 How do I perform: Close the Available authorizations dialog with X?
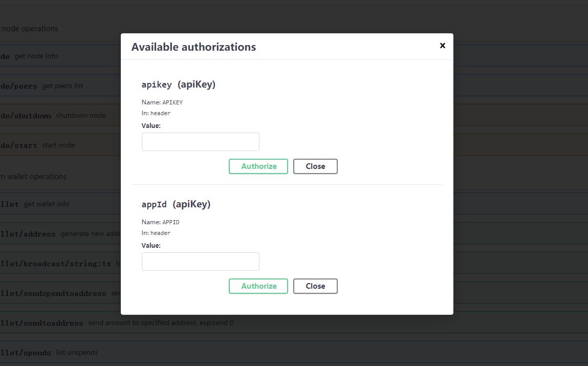pos(443,46)
